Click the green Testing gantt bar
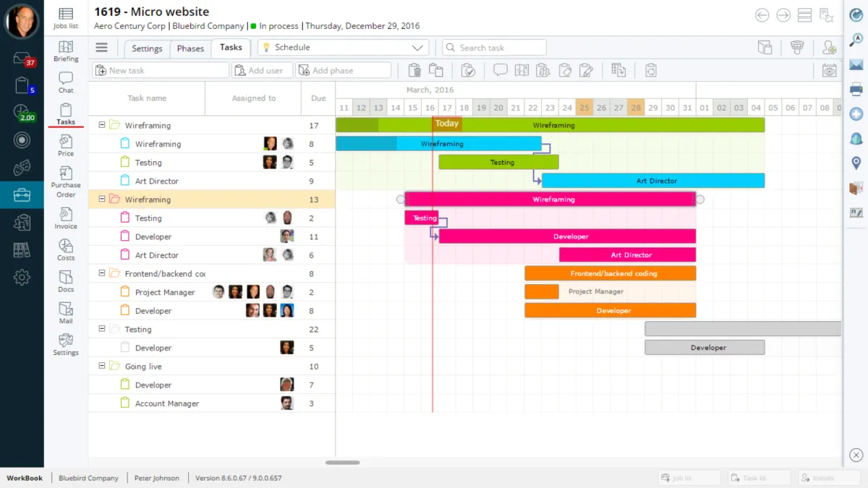This screenshot has height=488, width=868. tap(498, 162)
